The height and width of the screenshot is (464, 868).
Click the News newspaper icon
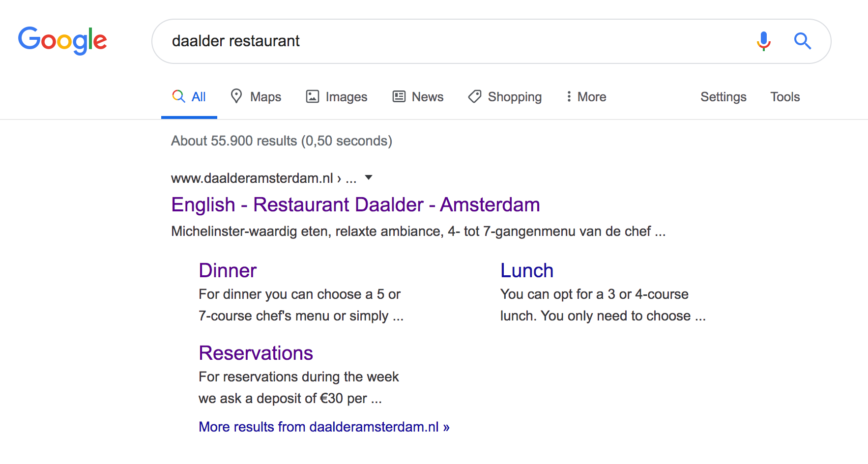point(399,96)
